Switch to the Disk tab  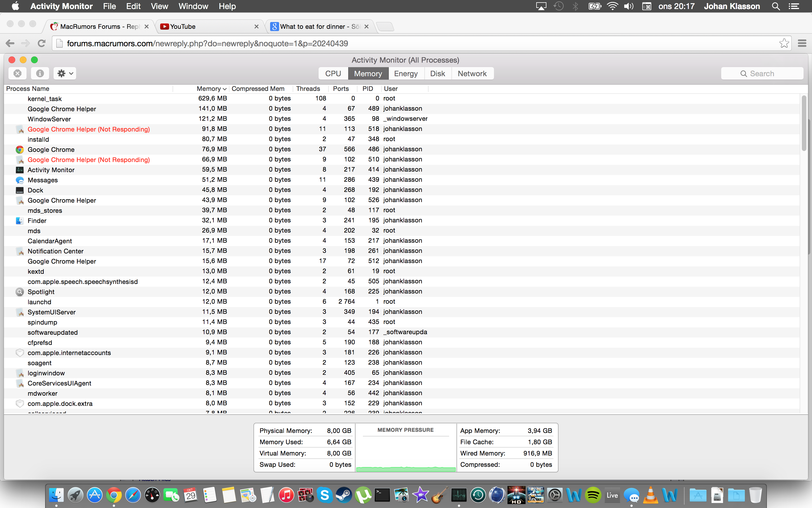(438, 74)
